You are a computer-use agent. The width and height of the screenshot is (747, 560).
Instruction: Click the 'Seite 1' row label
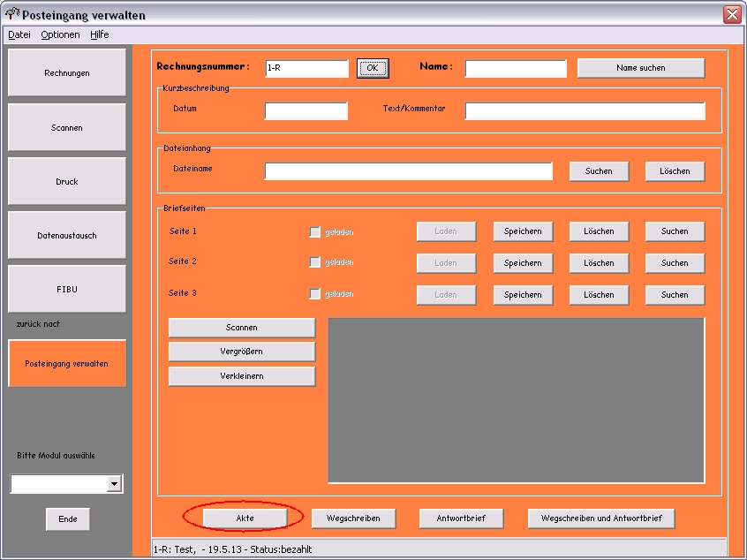click(x=183, y=231)
